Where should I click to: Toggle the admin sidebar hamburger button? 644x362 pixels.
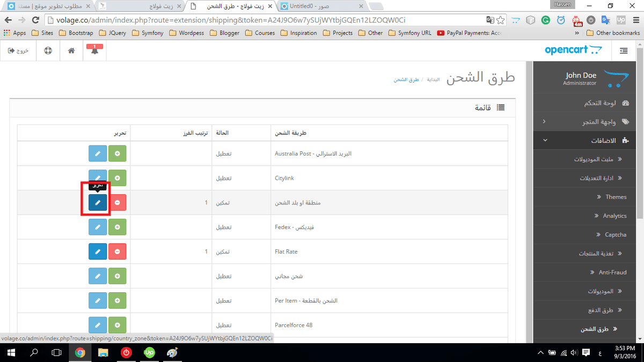pos(623,51)
